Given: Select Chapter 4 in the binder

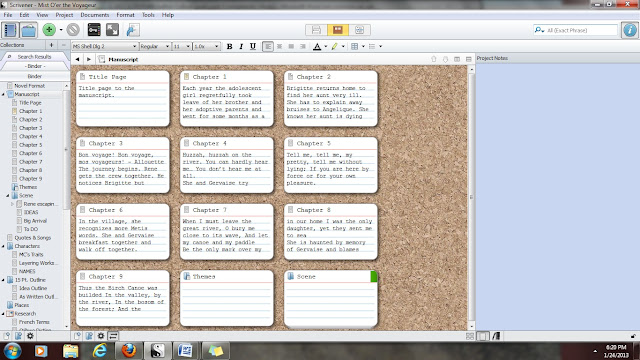Looking at the screenshot, I should coord(30,136).
